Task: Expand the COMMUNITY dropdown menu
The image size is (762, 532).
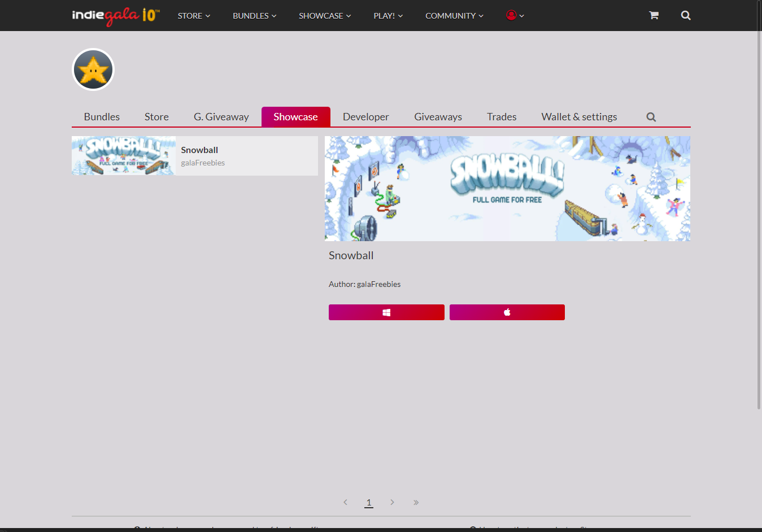Action: (454, 16)
